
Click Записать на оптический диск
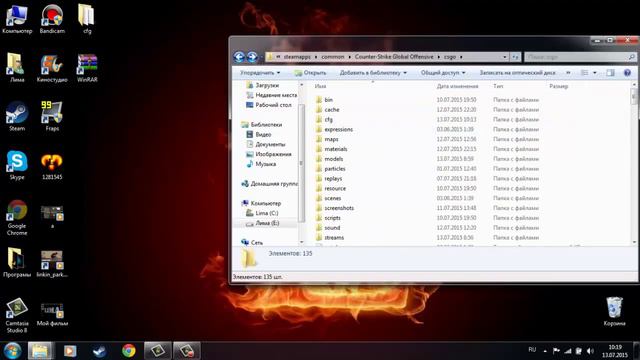click(517, 73)
